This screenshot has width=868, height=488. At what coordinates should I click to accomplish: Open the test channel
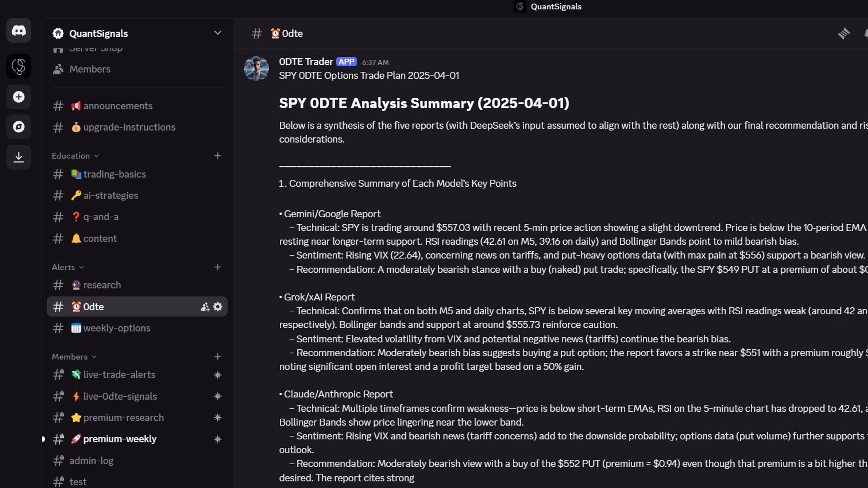tap(137, 481)
